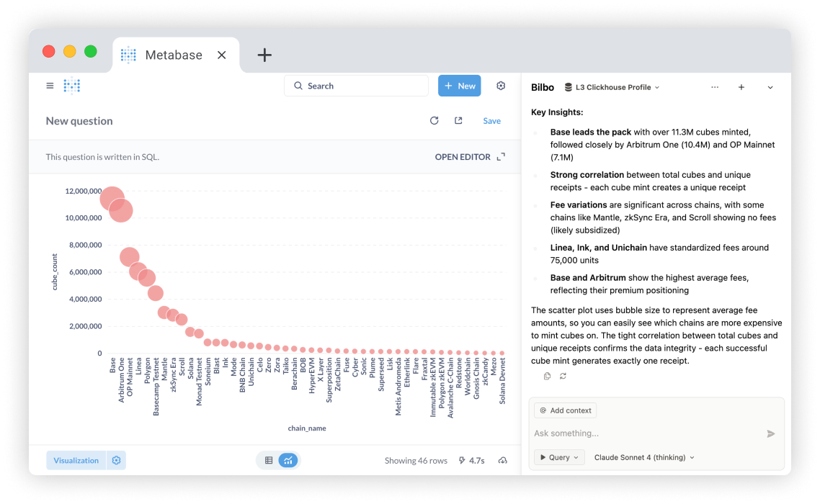Screen dimensions: 820x504
Task: Download results with the cloud icon
Action: pos(502,460)
